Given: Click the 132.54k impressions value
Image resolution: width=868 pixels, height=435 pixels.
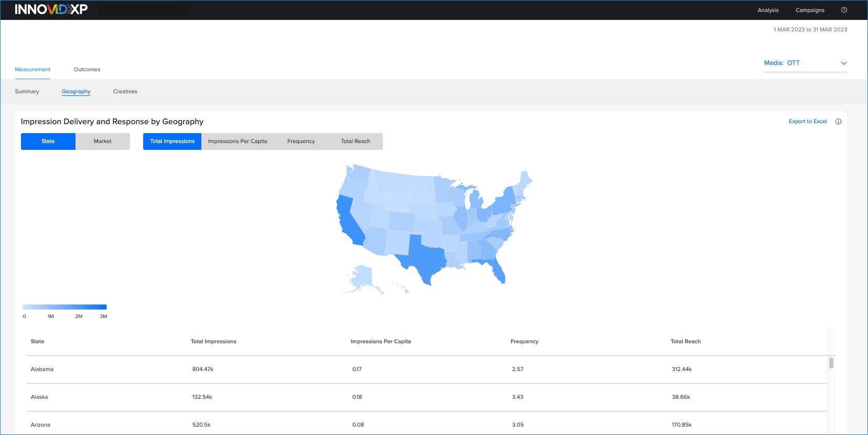Looking at the screenshot, I should coord(202,397).
